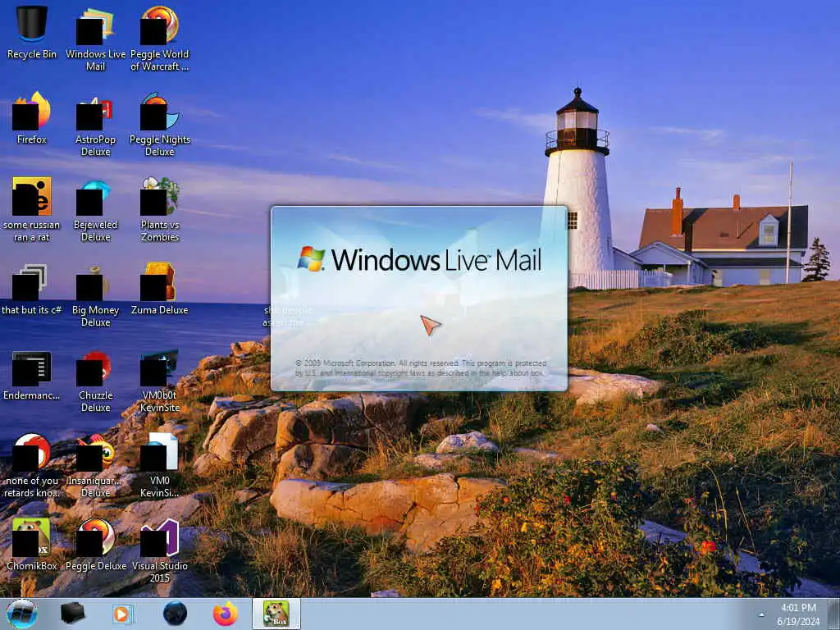Launch Peggle Nights Deluxe shortcut
The image size is (840, 630).
160,125
